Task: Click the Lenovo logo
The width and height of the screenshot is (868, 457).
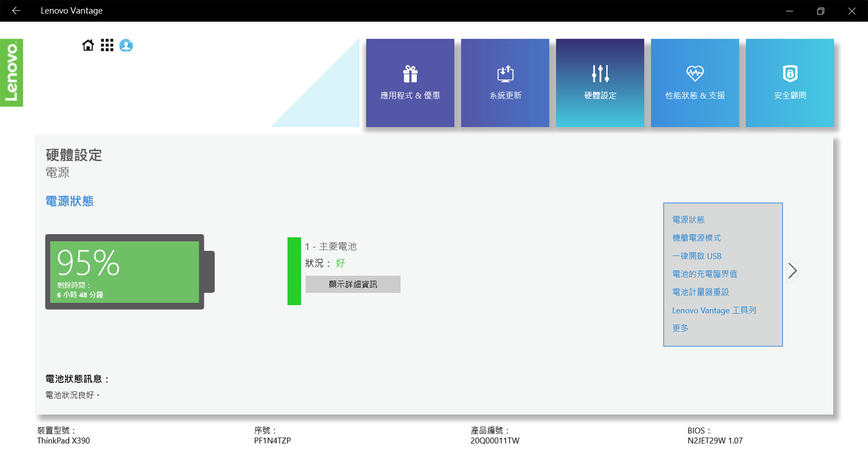Action: [x=11, y=73]
